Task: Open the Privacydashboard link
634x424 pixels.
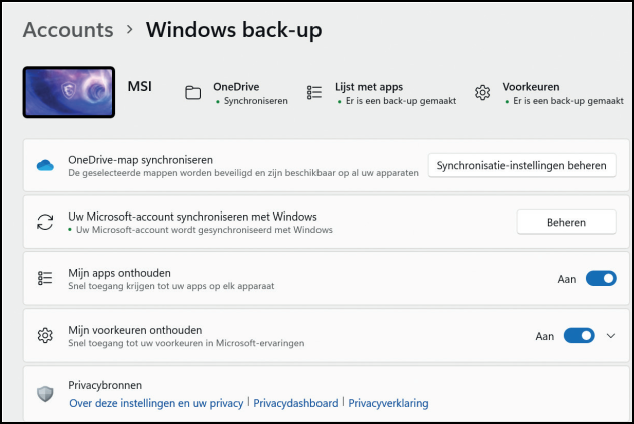Action: coord(295,403)
